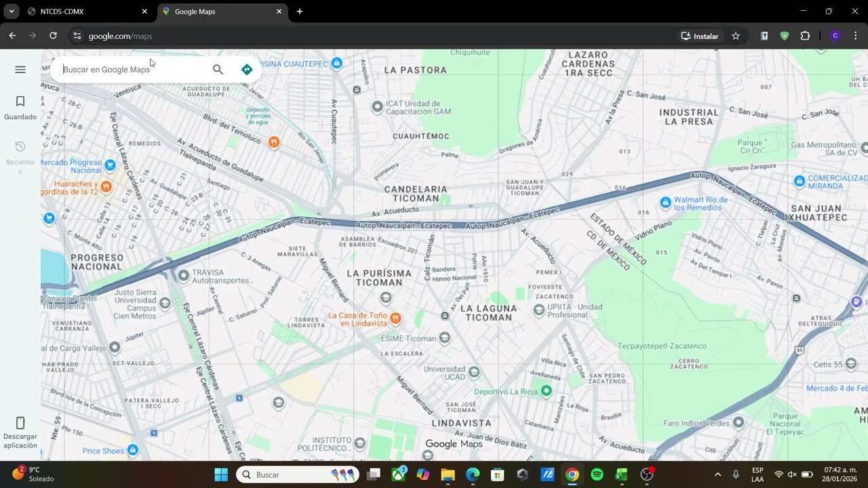Open the green shield extension icon
The width and height of the screenshot is (868, 488).
coord(785,36)
